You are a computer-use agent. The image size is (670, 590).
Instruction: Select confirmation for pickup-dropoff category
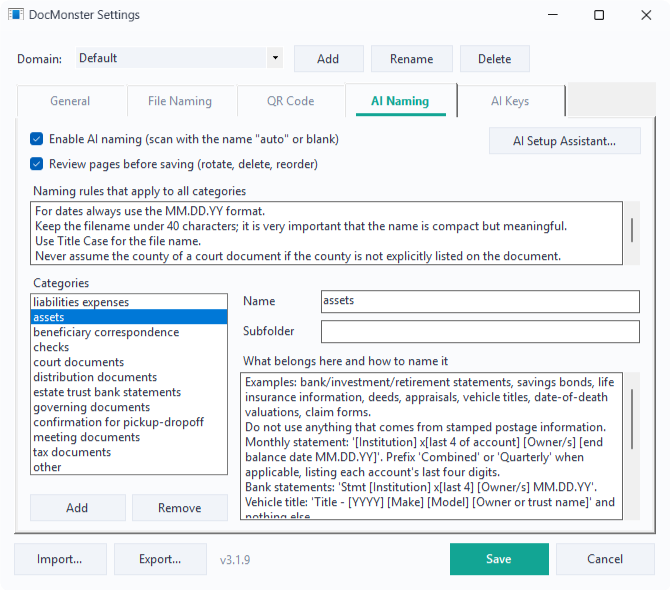(x=129, y=422)
